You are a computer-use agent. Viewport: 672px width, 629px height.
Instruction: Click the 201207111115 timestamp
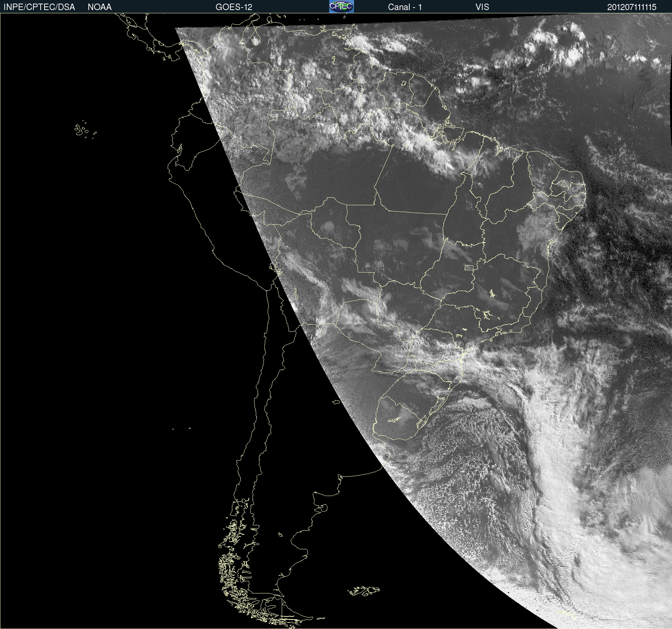(x=632, y=7)
